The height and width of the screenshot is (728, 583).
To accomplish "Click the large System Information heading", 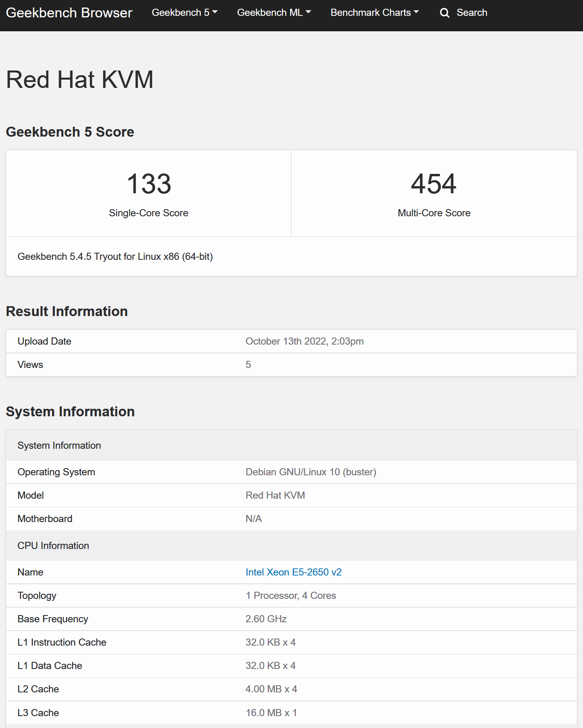I will point(70,412).
